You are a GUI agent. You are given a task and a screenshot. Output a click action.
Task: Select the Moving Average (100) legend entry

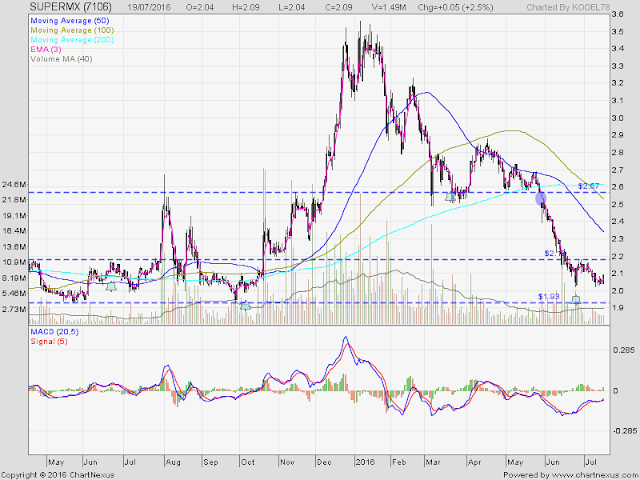coord(72,30)
